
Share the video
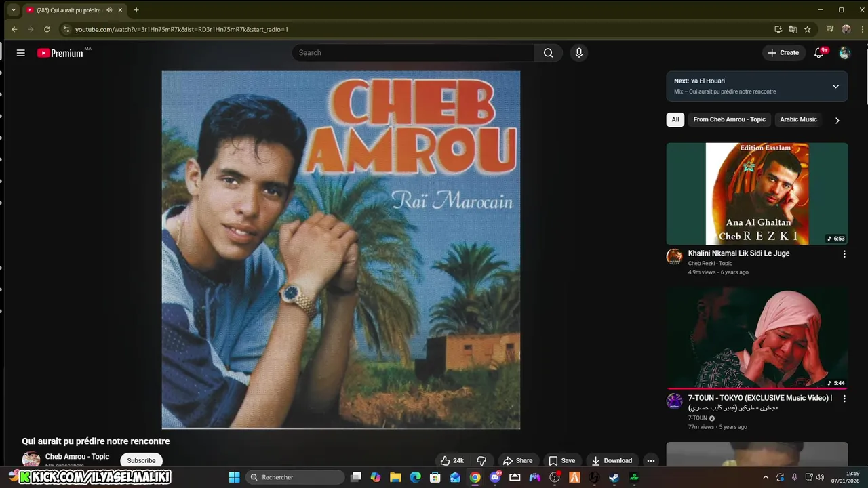click(x=517, y=460)
